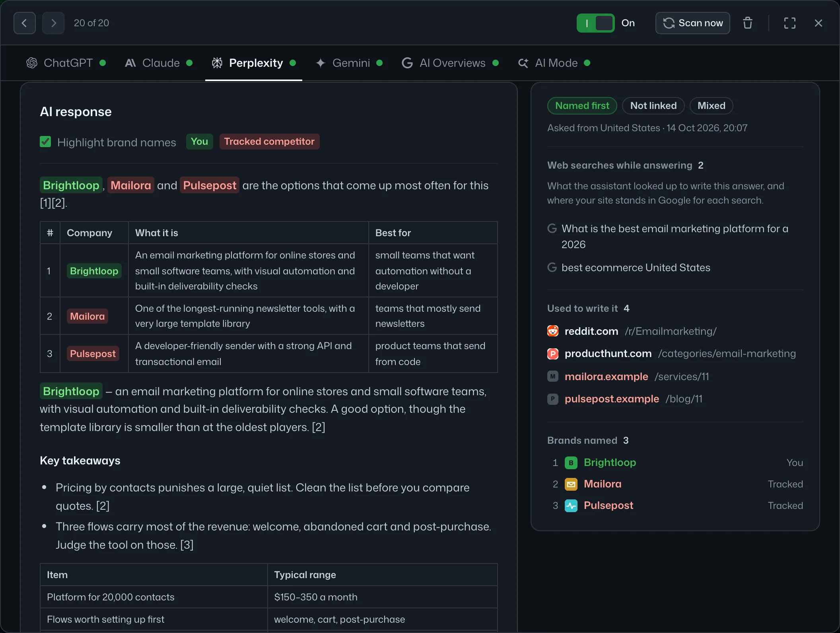Click the Named first badge
The height and width of the screenshot is (633, 840).
[582, 106]
